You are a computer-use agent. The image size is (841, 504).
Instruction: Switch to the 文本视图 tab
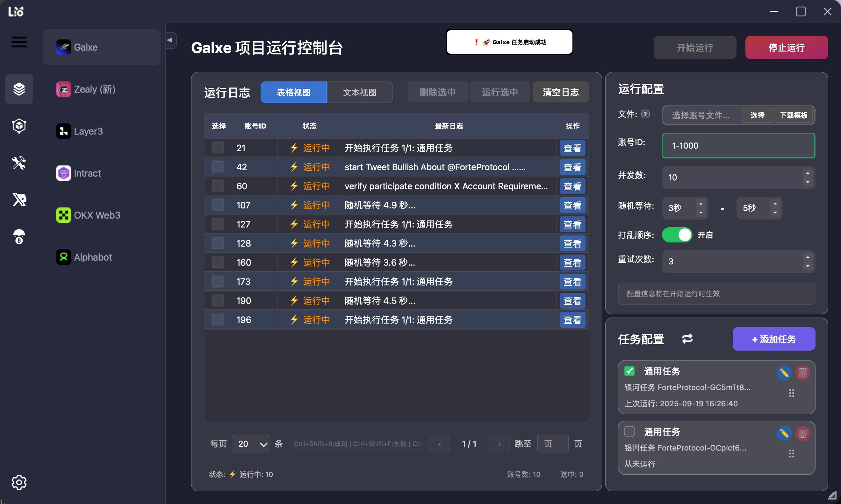point(360,92)
